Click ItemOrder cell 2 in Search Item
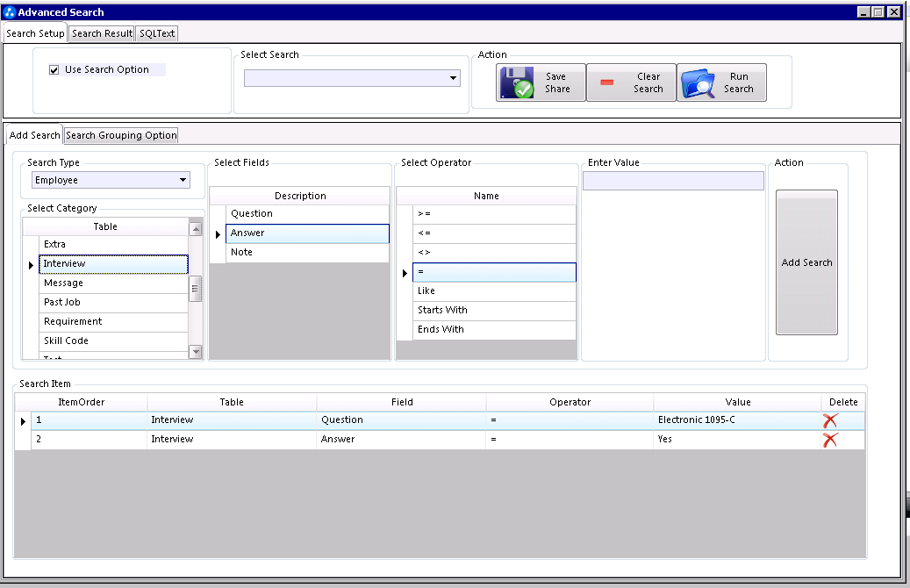The image size is (910, 588). click(90, 440)
